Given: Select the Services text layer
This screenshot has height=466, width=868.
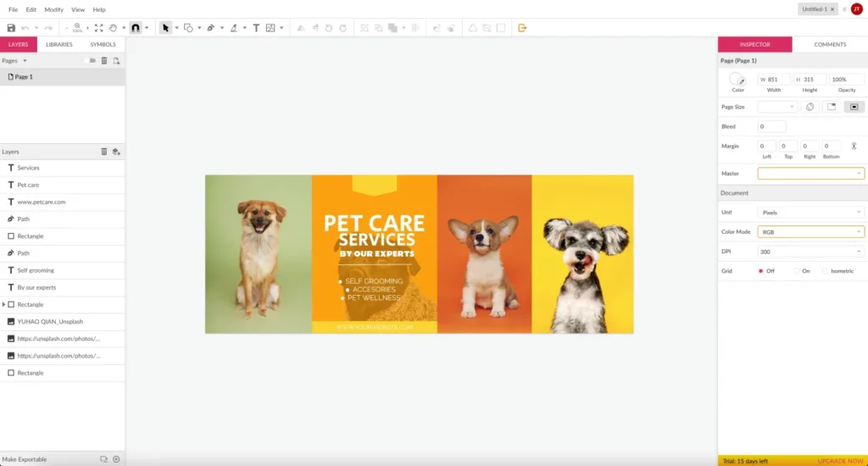Looking at the screenshot, I should click(x=62, y=168).
